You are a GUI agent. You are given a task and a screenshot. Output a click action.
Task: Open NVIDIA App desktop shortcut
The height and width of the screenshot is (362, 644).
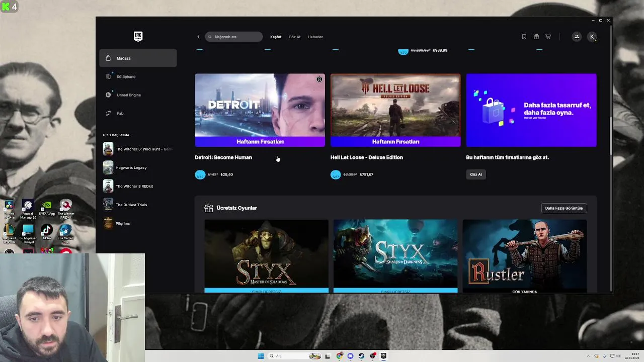pos(47,208)
